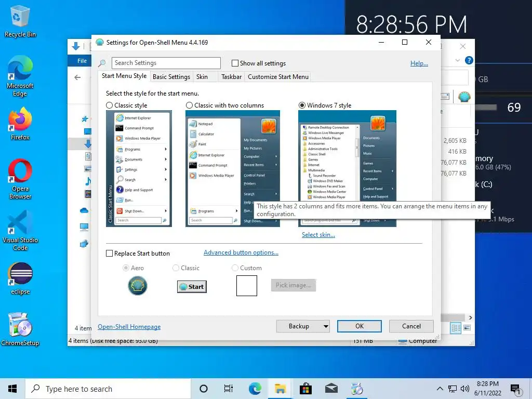Click Windows taskbar search box
Viewport: 532px width, 399px height.
tap(108, 389)
